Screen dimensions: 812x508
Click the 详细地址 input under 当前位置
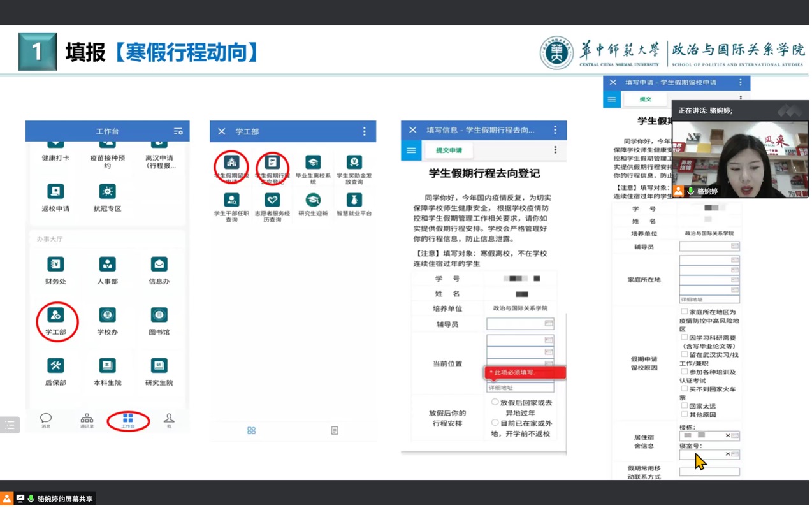[x=520, y=388]
